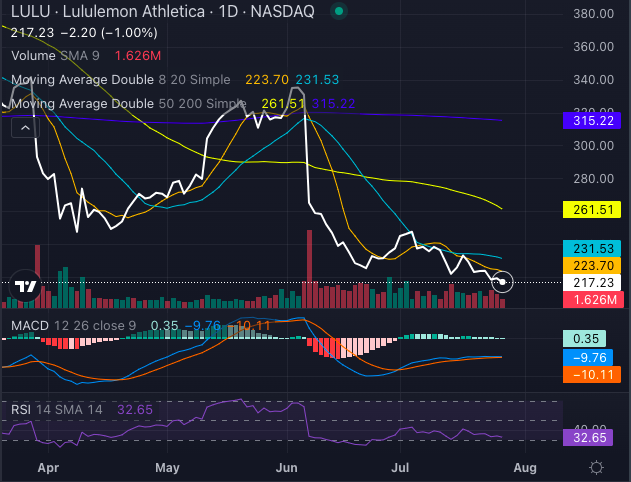Click the 231.53 teal price label
The height and width of the screenshot is (482, 631).
[x=592, y=249]
